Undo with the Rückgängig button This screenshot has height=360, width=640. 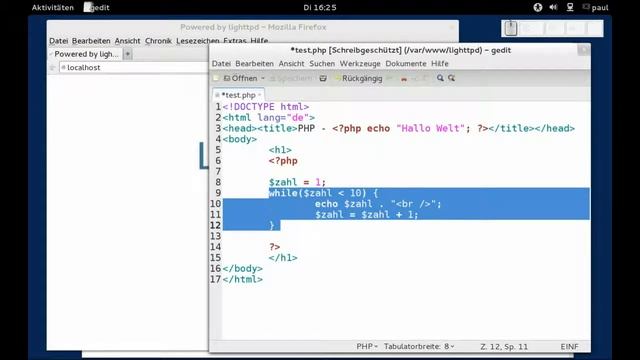pyautogui.click(x=359, y=78)
